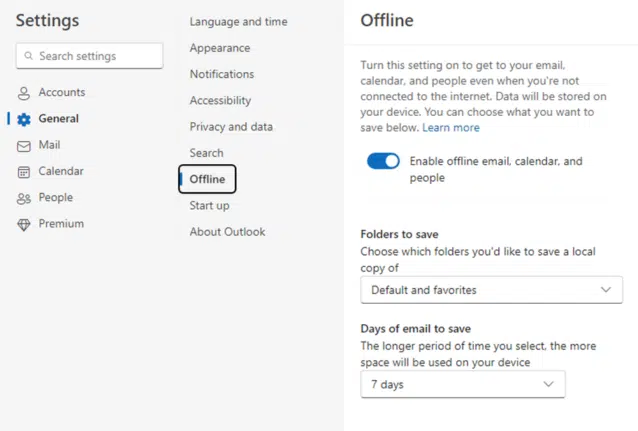This screenshot has width=638, height=431.
Task: Click the Premium diamond icon
Action: [x=24, y=225]
